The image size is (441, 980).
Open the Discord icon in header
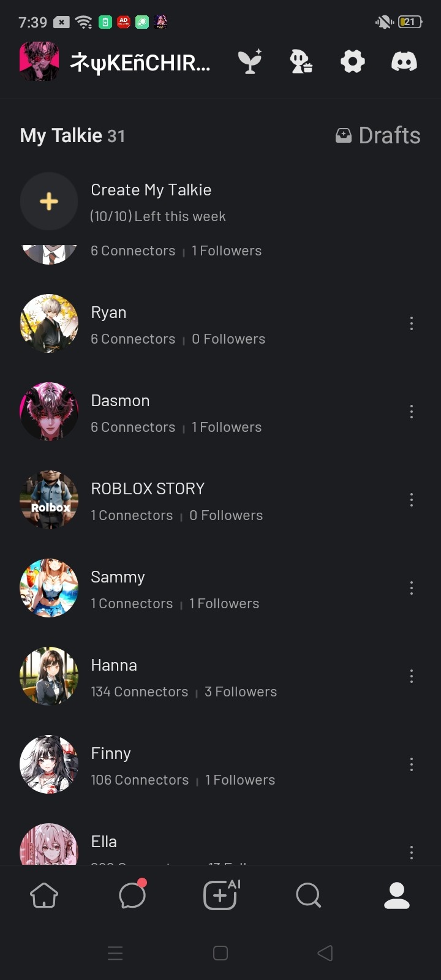point(404,61)
